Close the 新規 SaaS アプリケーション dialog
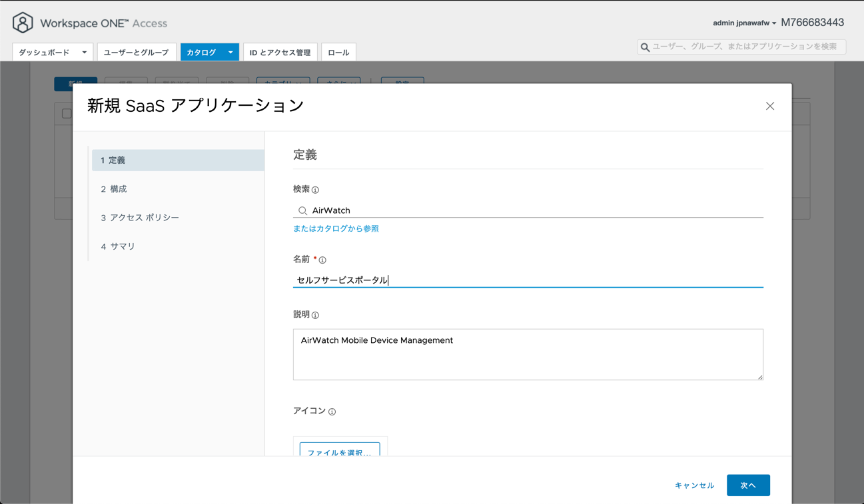The width and height of the screenshot is (864, 504). pos(770,106)
